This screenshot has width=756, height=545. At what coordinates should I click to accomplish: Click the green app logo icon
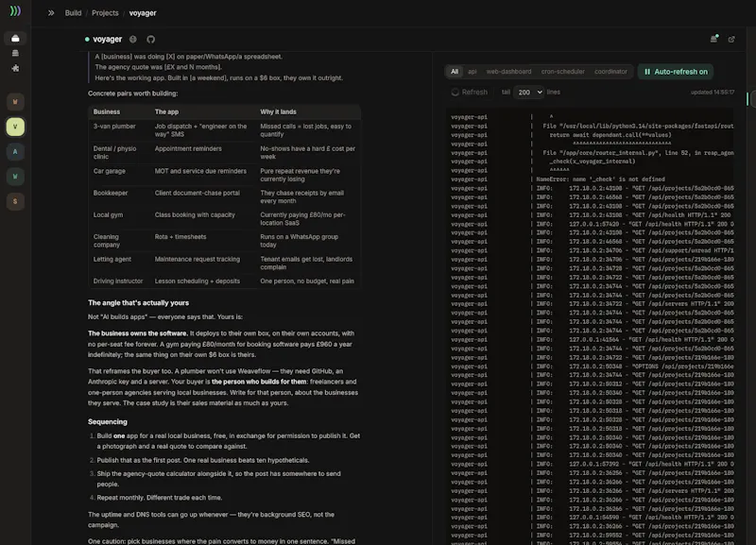click(x=15, y=10)
